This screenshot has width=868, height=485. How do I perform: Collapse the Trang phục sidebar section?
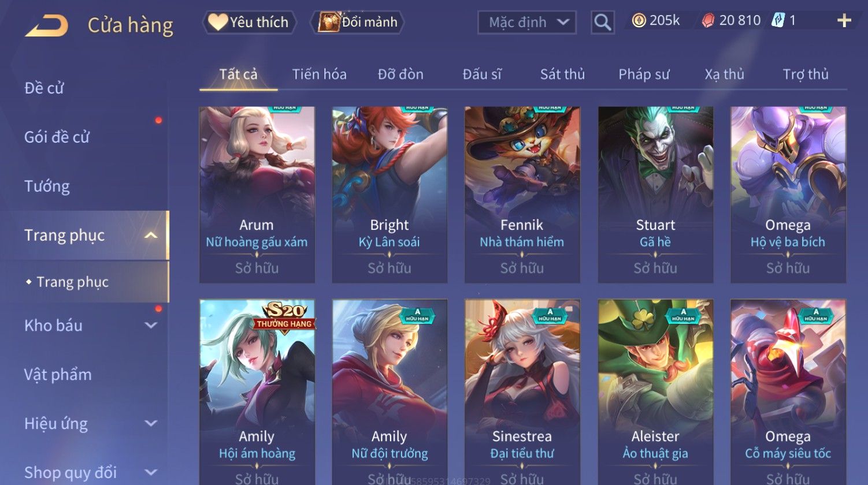point(151,235)
